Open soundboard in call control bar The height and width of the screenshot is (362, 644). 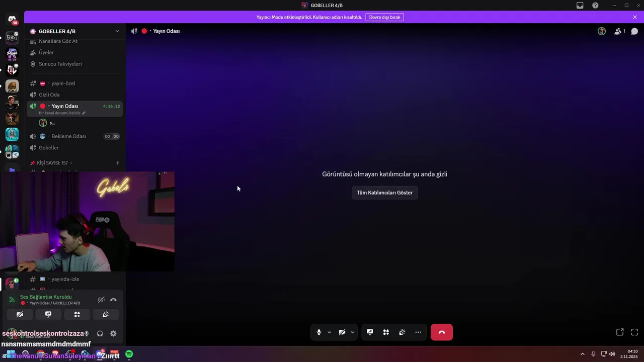point(402,332)
